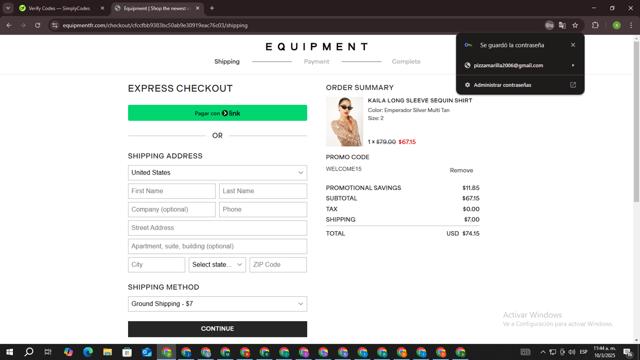Close the Equipment tab
Viewport: 640px width, 360px height.
pos(198,8)
